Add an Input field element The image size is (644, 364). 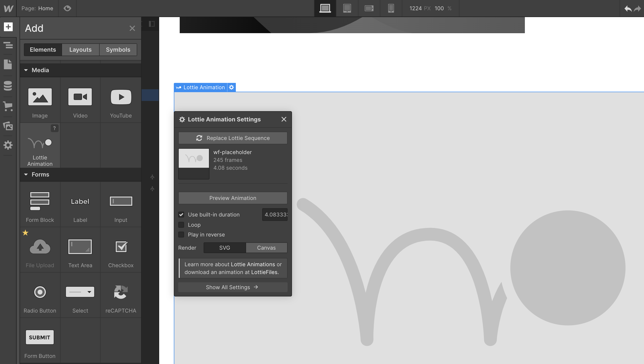121,205
